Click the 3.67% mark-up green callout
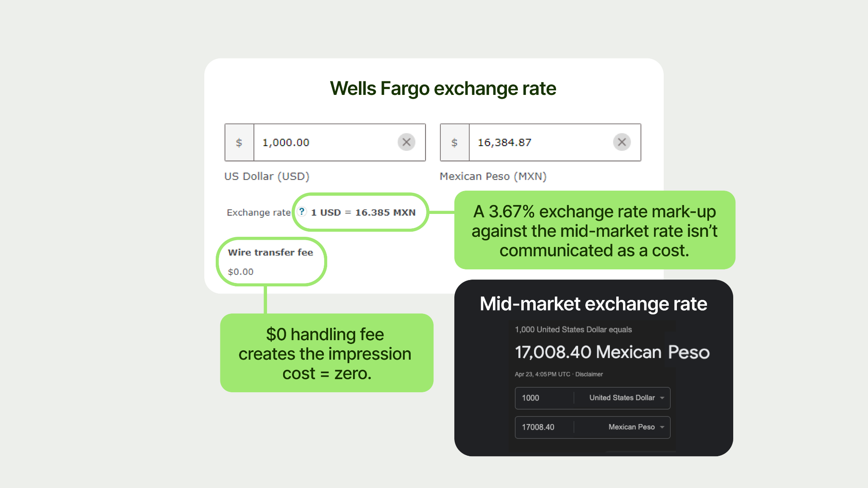868x488 pixels. pos(594,230)
